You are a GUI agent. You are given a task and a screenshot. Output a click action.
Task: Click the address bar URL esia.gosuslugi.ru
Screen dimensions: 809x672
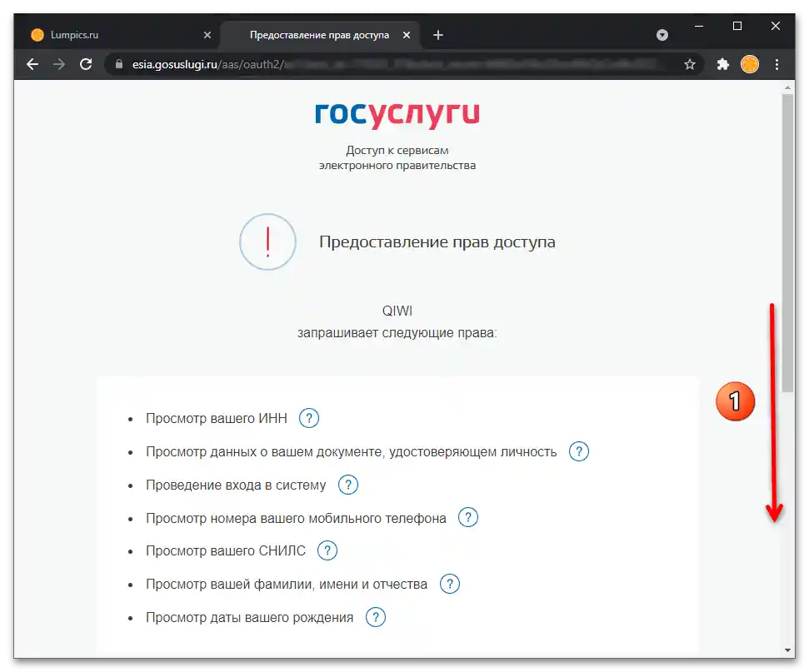click(174, 64)
